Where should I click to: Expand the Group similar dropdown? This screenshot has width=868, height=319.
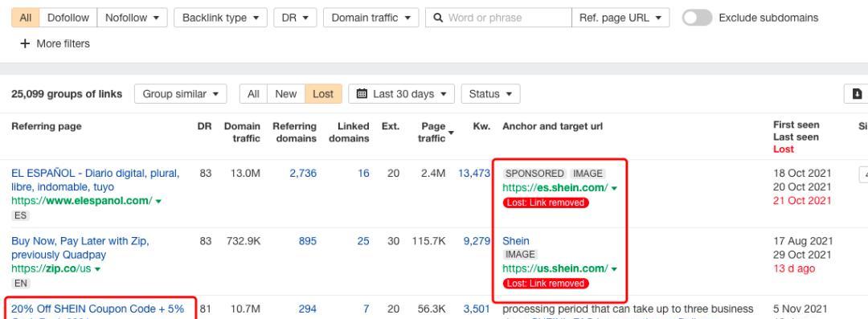click(x=181, y=93)
